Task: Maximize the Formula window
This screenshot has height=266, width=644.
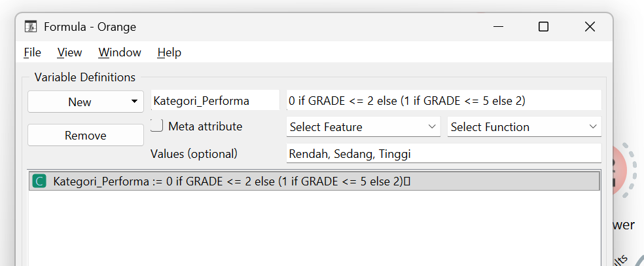Action: coord(543,27)
